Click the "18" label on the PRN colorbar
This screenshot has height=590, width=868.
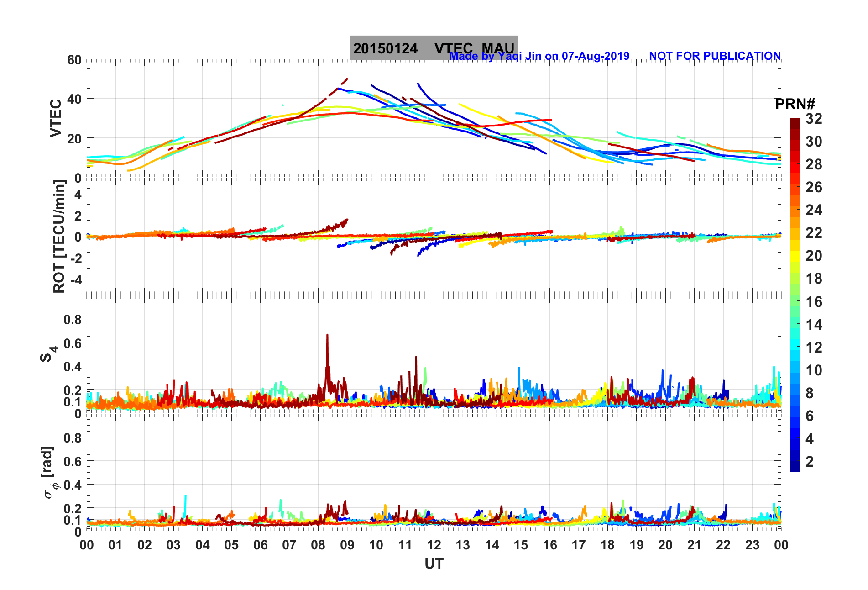pos(814,279)
